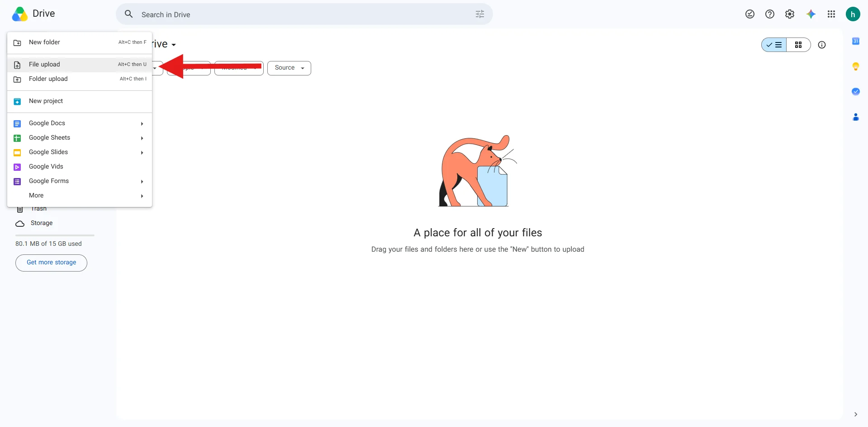The image size is (868, 427).
Task: Open Trash in the sidebar
Action: pos(39,209)
